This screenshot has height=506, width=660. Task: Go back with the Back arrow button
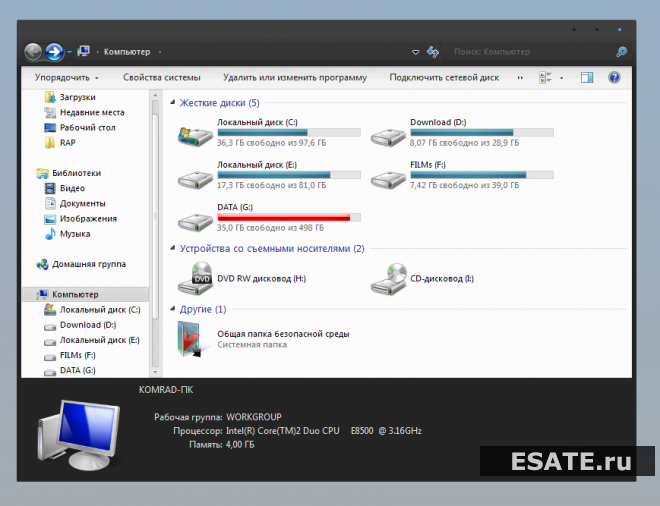[33, 52]
